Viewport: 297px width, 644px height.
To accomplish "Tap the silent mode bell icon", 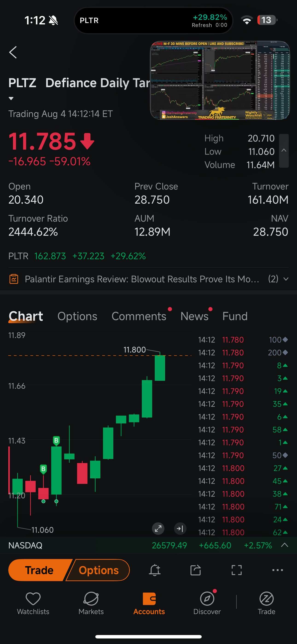I will pos(53,20).
